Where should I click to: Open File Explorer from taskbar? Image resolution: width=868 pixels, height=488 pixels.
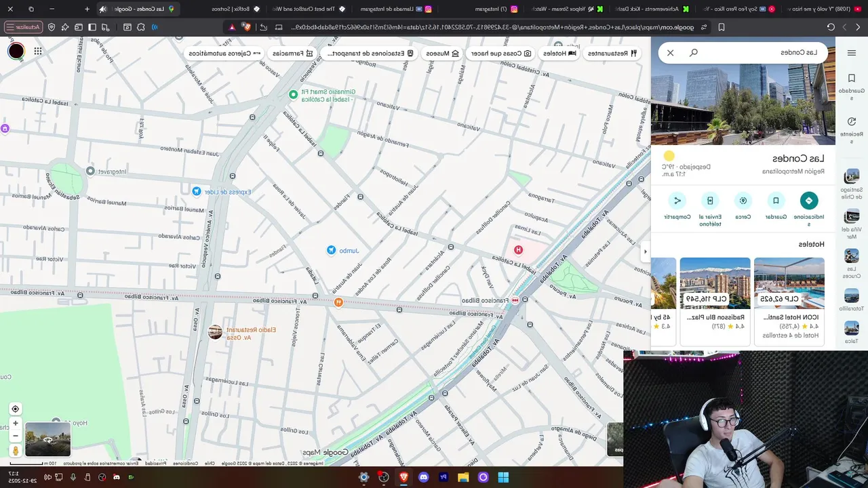(463, 477)
